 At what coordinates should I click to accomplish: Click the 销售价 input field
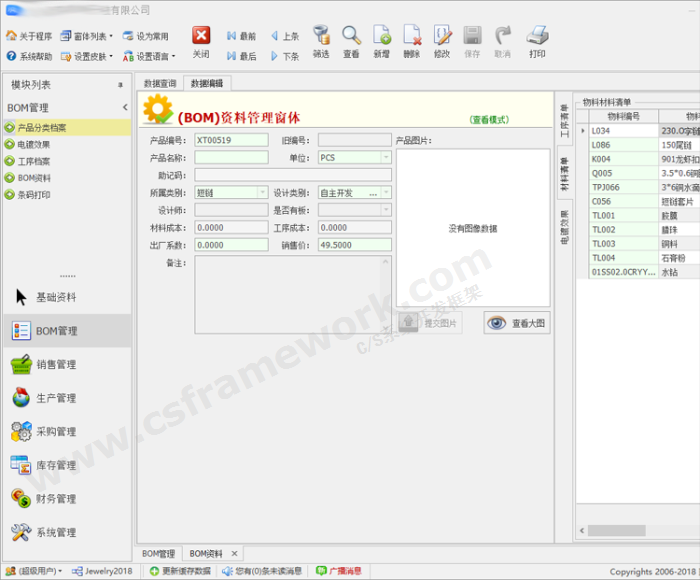click(354, 245)
